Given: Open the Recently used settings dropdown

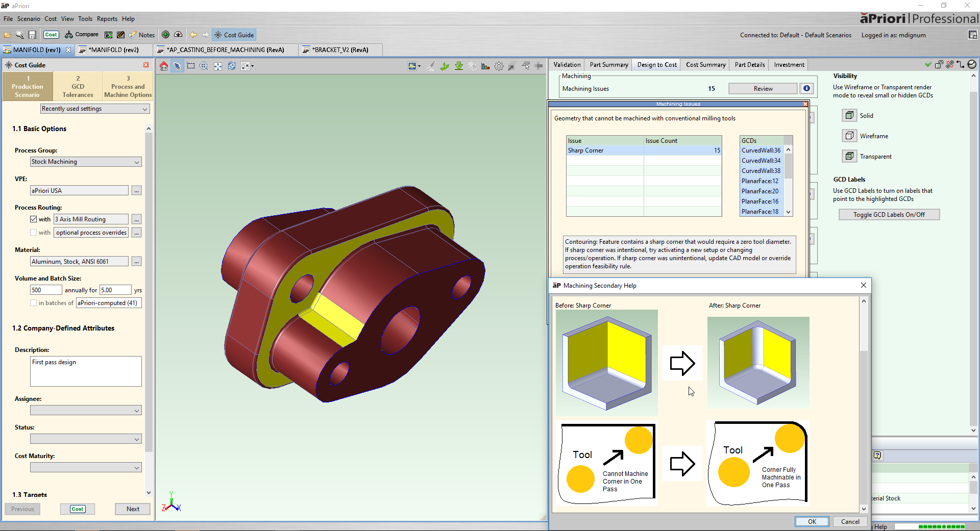Looking at the screenshot, I should click(95, 109).
